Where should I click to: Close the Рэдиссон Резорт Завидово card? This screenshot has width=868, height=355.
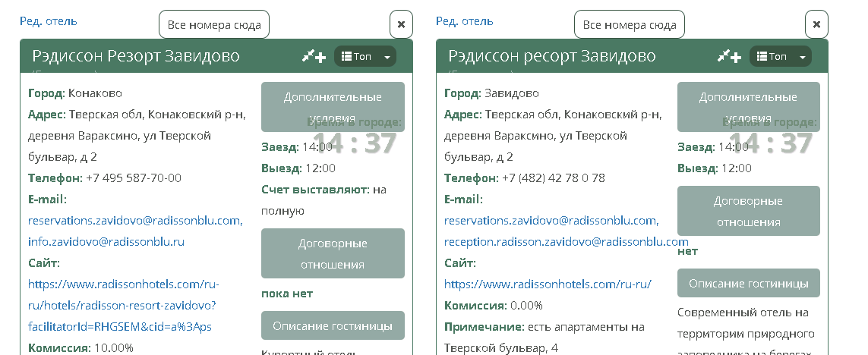pyautogui.click(x=401, y=24)
